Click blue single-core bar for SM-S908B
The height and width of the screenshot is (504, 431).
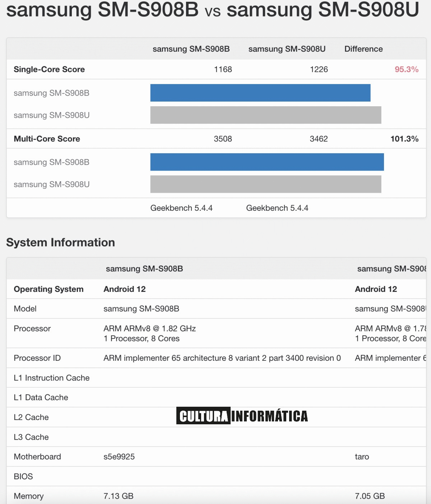click(260, 93)
